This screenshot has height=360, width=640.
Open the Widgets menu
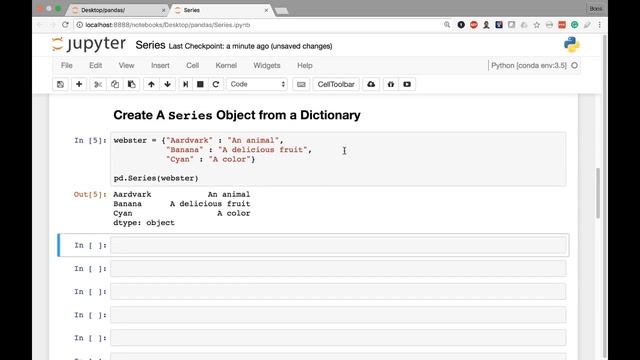pos(267,65)
